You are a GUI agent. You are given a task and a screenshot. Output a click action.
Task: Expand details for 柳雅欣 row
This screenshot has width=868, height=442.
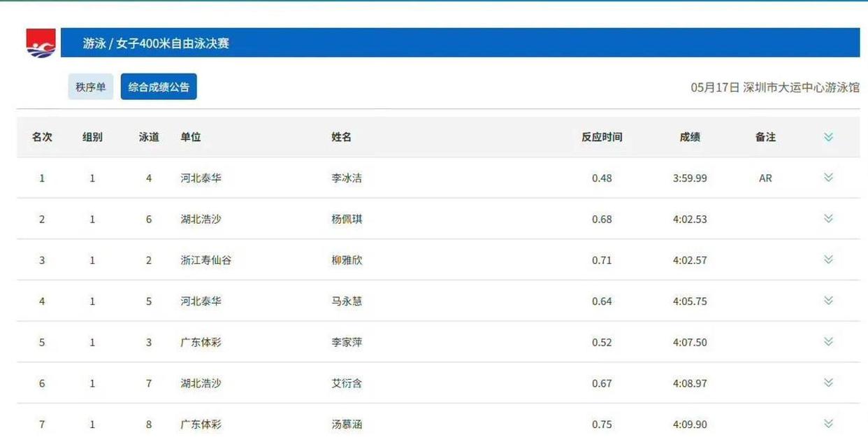pos(828,259)
